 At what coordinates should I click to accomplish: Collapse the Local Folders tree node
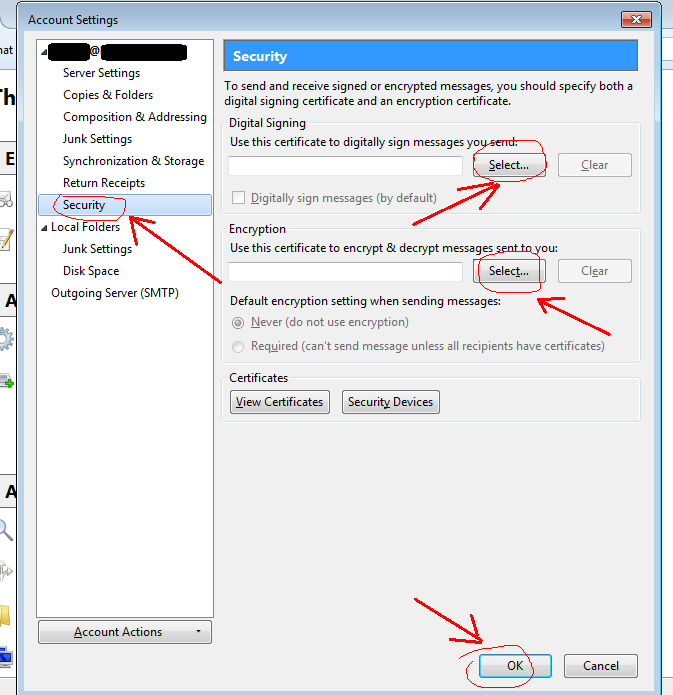tap(44, 228)
